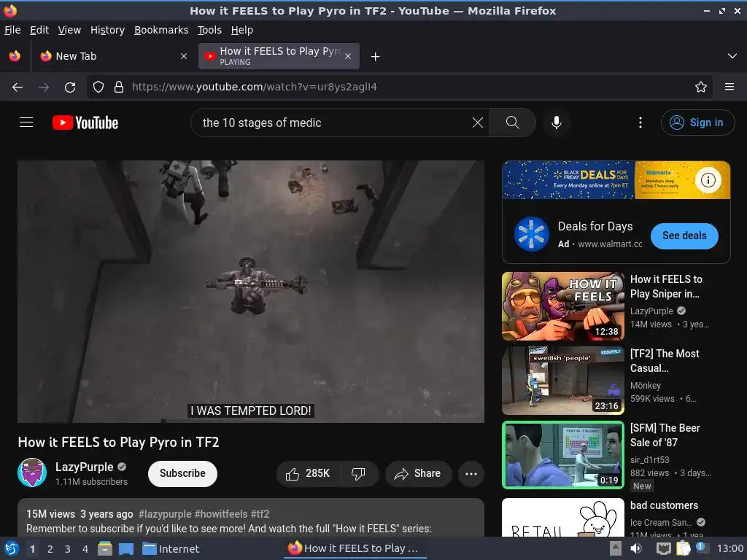This screenshot has height=560, width=747.
Task: Open Deals for Days ad title
Action: point(595,226)
